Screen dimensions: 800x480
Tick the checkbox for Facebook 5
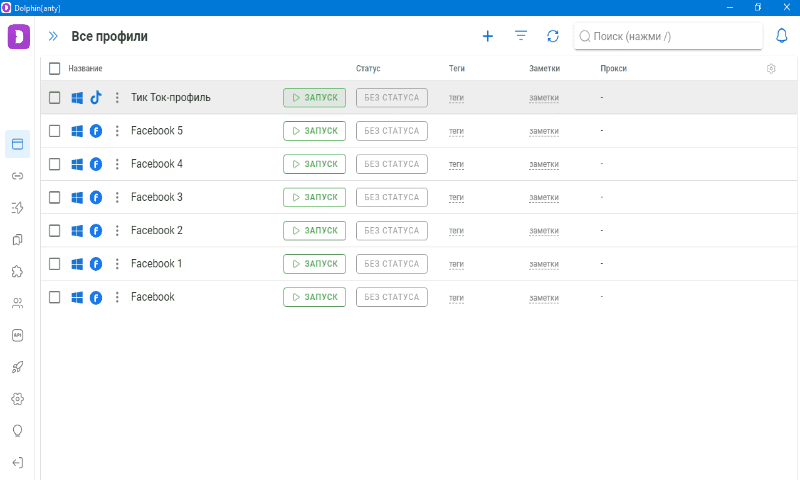[55, 131]
